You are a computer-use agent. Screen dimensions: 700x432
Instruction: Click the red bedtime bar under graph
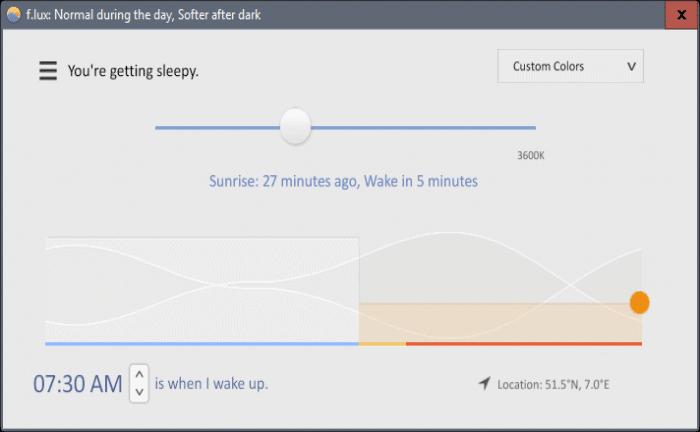[524, 344]
